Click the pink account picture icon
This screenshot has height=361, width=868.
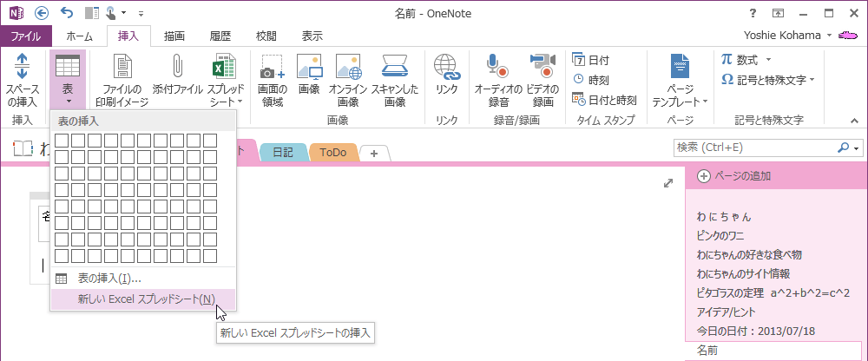(x=849, y=36)
